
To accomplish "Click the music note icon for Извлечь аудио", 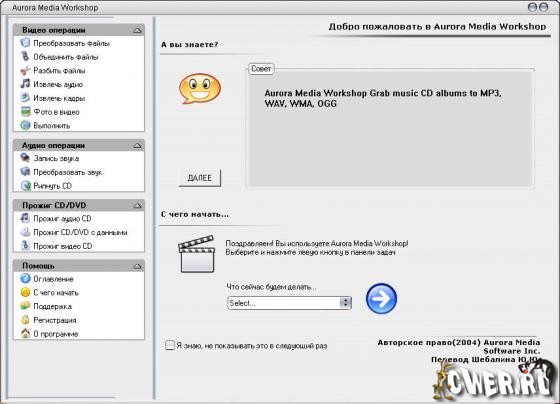I will (x=25, y=84).
